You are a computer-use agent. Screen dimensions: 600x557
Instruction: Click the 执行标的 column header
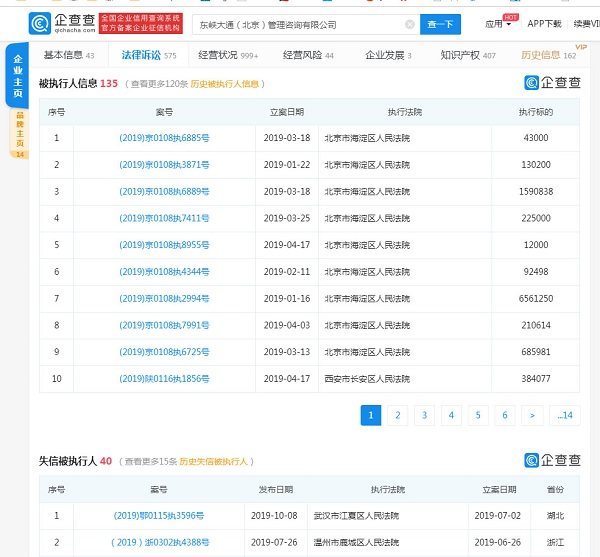pyautogui.click(x=536, y=112)
